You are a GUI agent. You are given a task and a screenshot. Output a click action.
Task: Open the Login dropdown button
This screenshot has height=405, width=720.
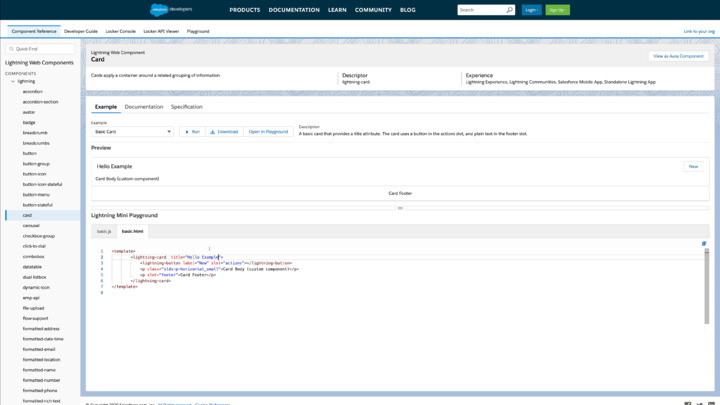[x=531, y=10]
